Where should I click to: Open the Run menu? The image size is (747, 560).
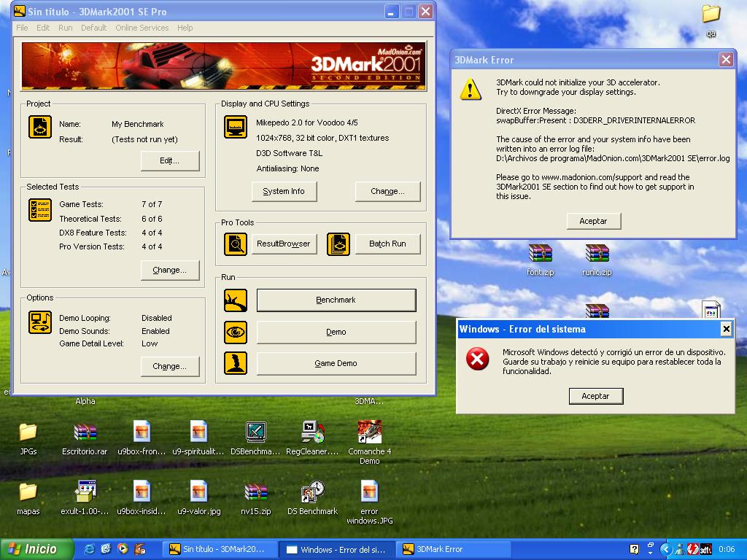click(x=65, y=28)
